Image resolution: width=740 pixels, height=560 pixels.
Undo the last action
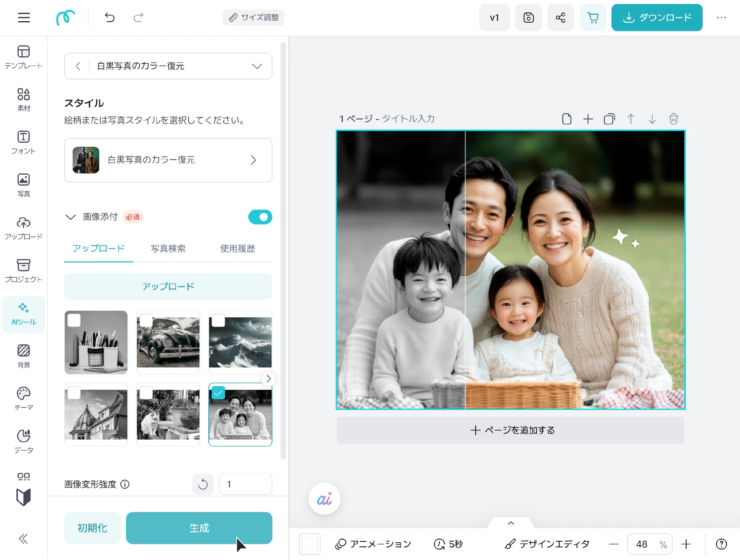109,18
